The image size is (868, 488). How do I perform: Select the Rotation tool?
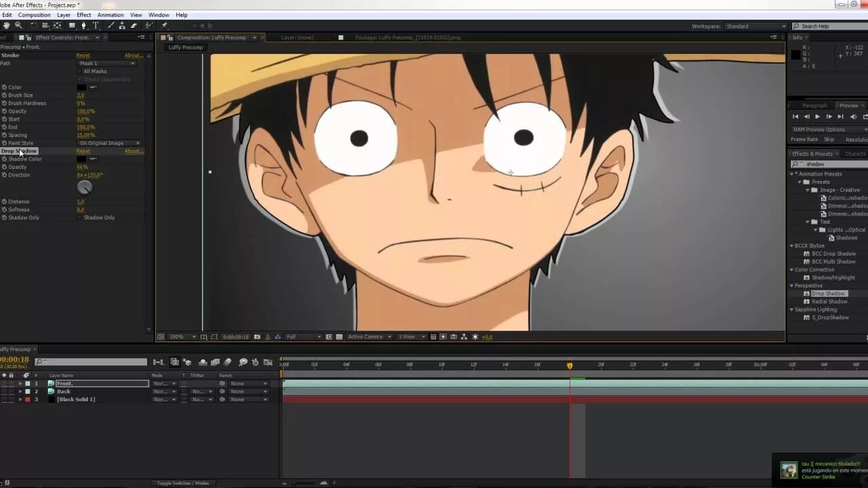tap(34, 26)
